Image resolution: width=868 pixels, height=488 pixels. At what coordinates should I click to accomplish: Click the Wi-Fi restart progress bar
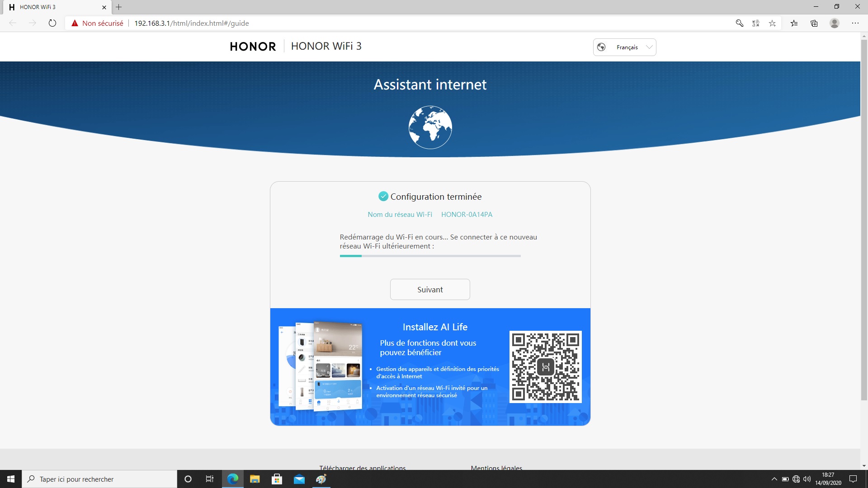[430, 256]
